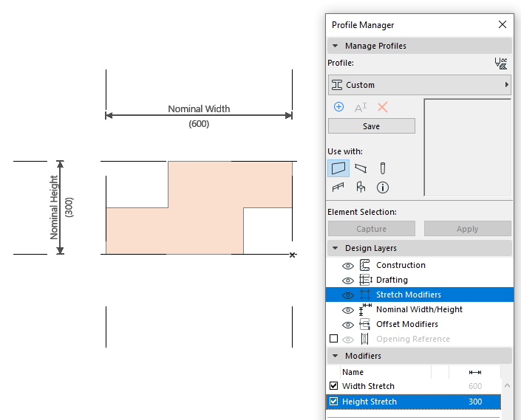Select the Width Stretch modifier row

[414, 386]
